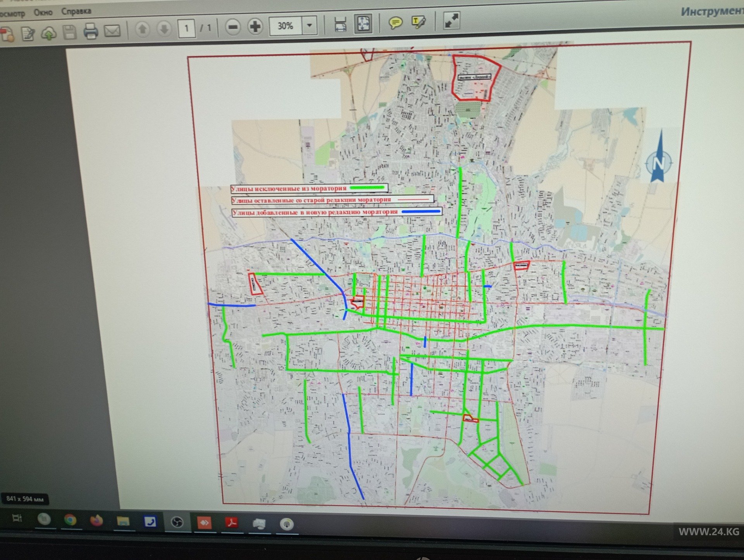Select the Highlight text tool
The width and height of the screenshot is (744, 560).
[x=419, y=22]
